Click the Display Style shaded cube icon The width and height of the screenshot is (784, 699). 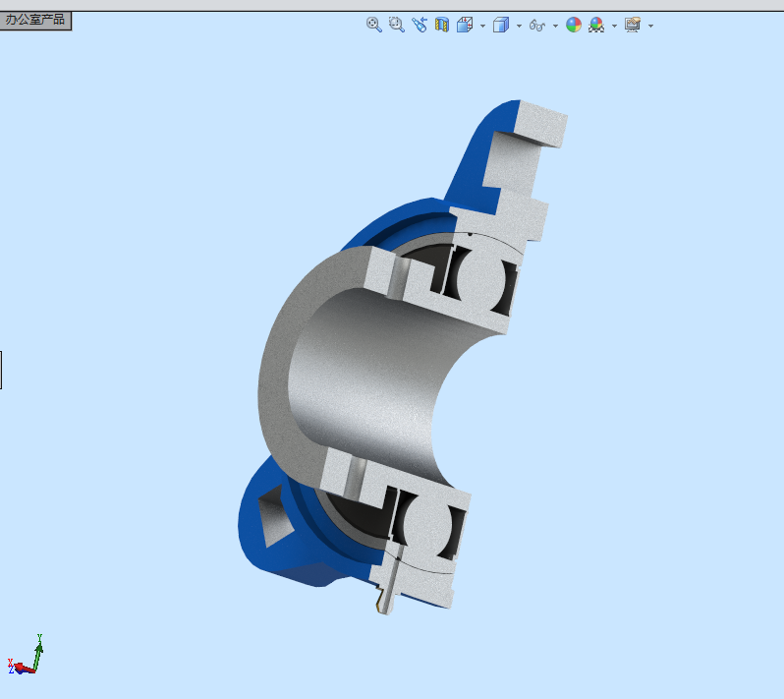click(x=501, y=25)
